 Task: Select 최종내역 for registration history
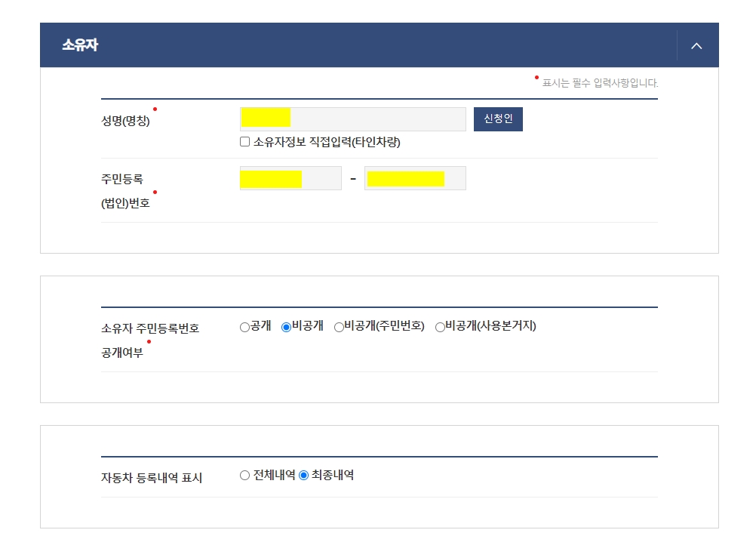point(304,476)
